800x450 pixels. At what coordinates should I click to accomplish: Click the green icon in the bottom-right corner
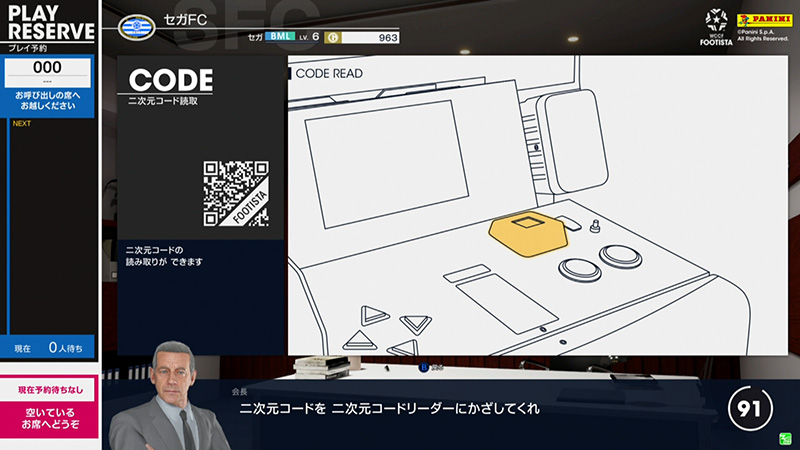(x=785, y=438)
